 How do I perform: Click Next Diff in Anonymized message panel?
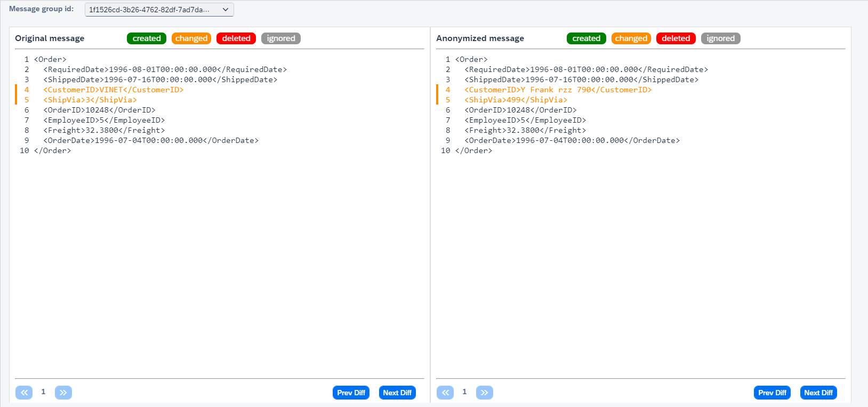818,393
